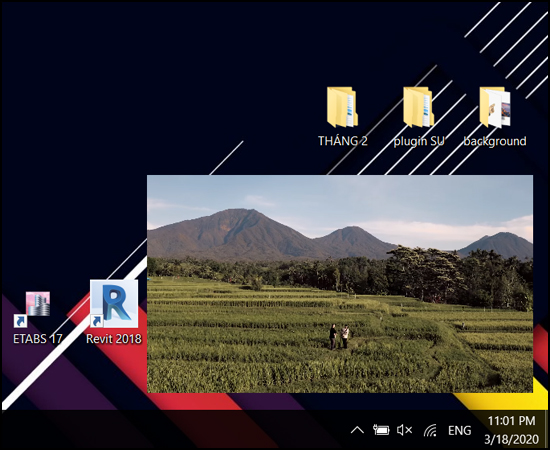Open the background folder icon
The image size is (550, 450).
(x=495, y=107)
